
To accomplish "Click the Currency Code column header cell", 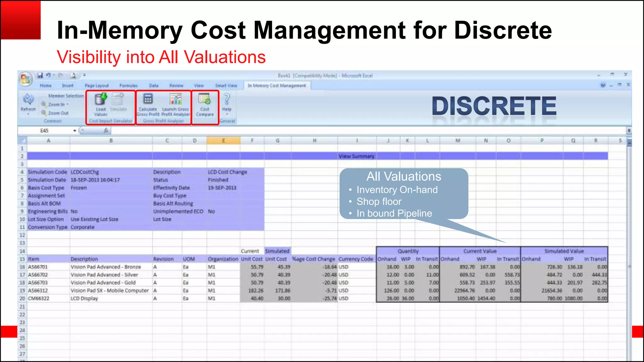I will [357, 259].
